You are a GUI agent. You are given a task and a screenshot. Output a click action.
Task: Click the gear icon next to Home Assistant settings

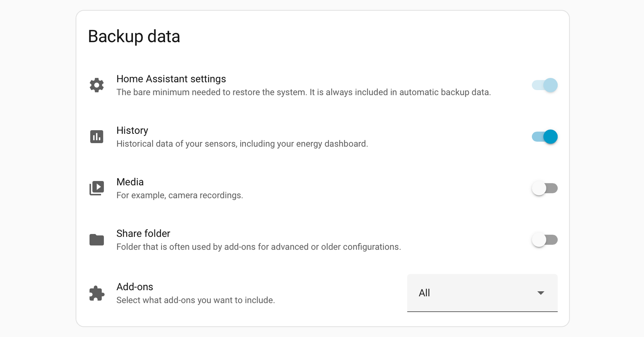coord(97,85)
